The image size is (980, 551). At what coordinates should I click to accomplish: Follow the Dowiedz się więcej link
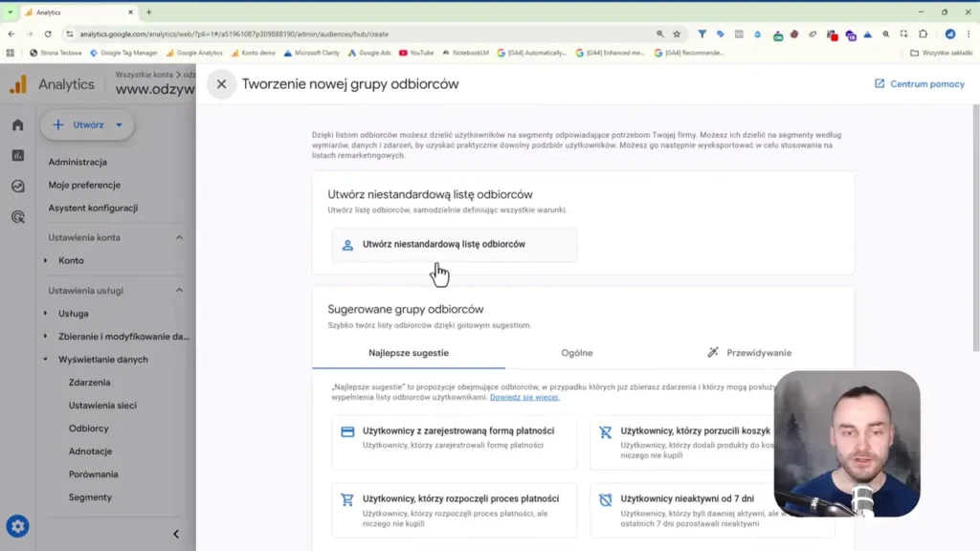[524, 397]
